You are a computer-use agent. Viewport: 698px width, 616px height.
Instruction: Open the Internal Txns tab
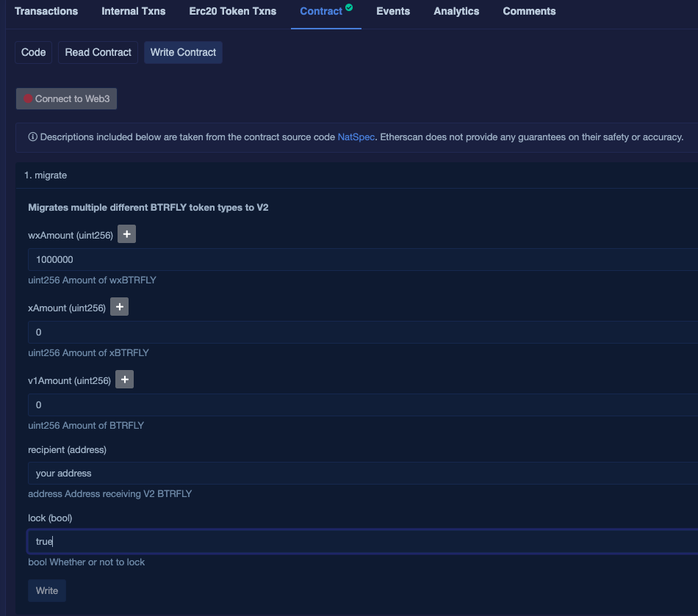134,12
